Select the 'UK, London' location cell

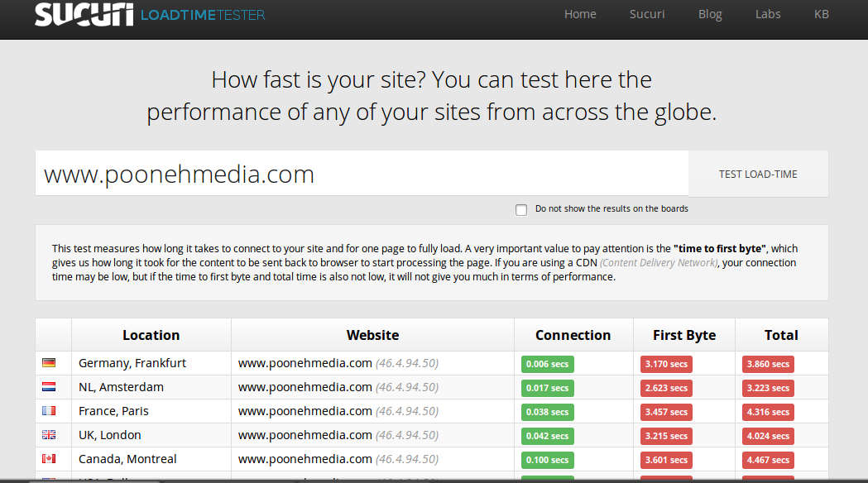click(151, 435)
